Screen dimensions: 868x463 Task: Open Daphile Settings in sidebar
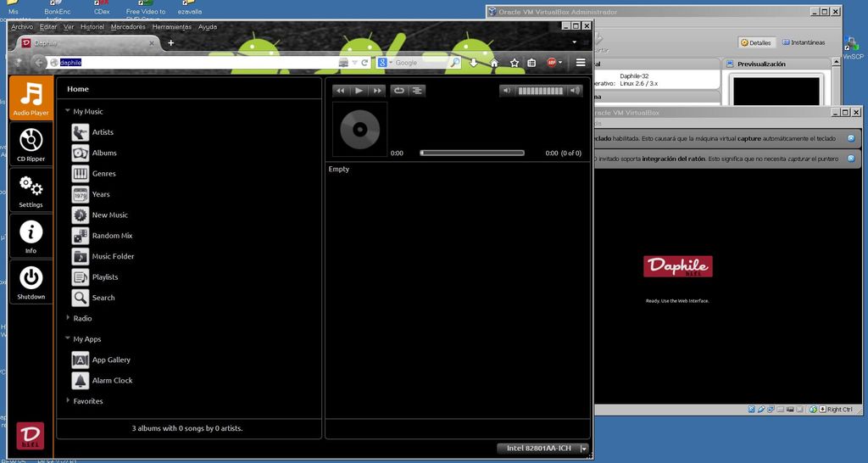[x=31, y=191]
